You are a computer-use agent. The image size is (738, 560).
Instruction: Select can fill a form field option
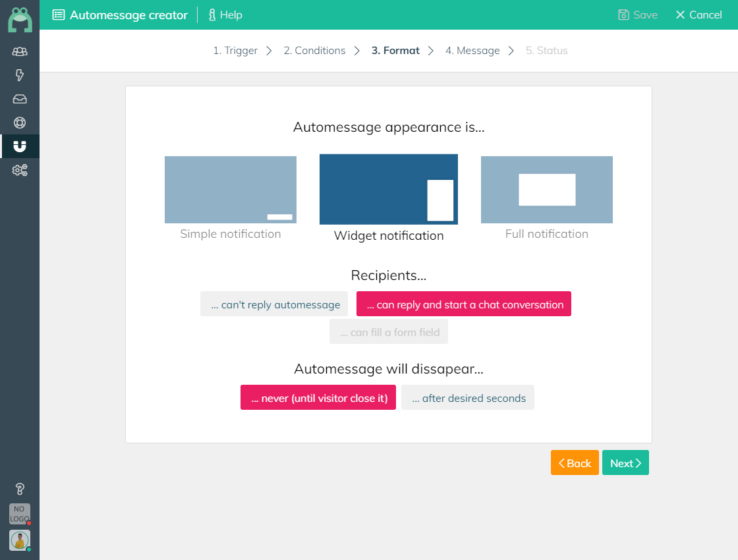point(389,332)
